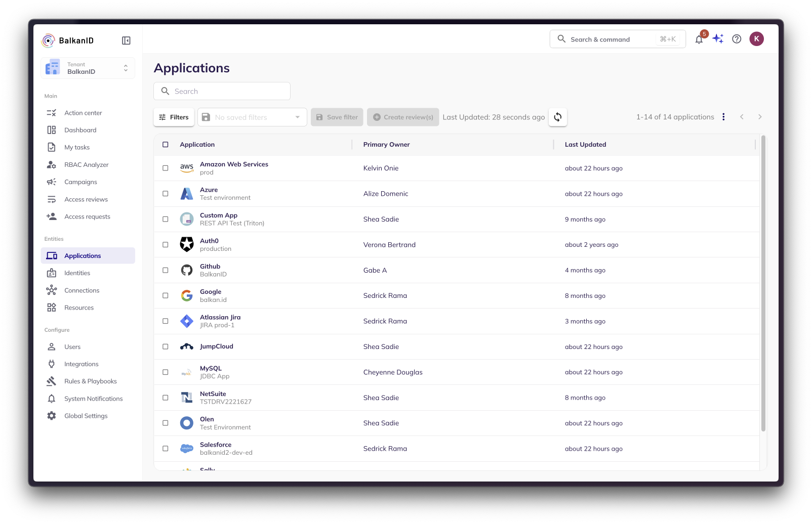Collapse the sidebar panel icon
812x524 pixels.
click(x=126, y=40)
